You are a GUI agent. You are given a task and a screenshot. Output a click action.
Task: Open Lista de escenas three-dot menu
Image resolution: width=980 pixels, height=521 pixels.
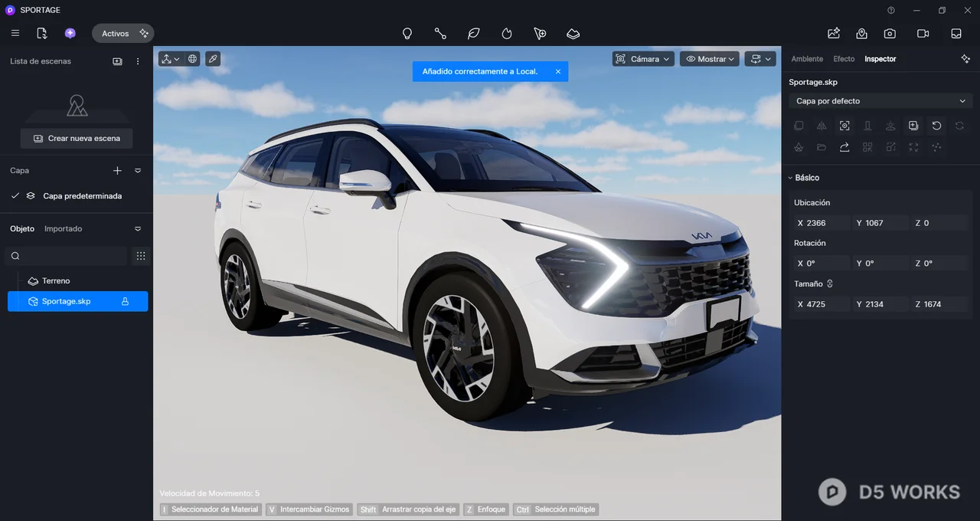(138, 61)
